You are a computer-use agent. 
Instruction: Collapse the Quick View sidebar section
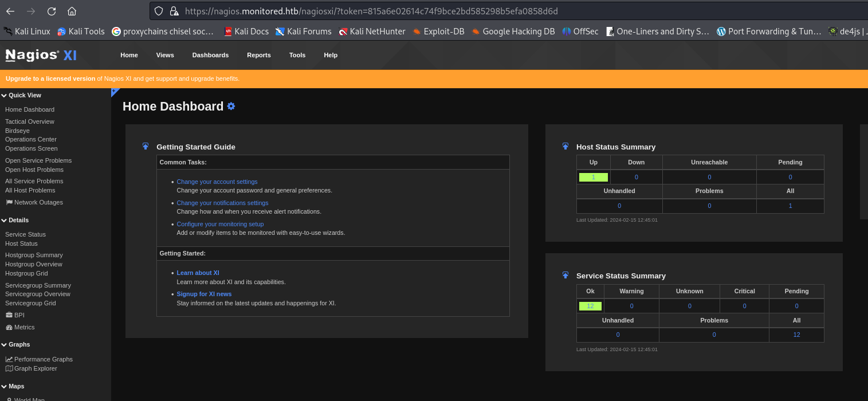(21, 95)
